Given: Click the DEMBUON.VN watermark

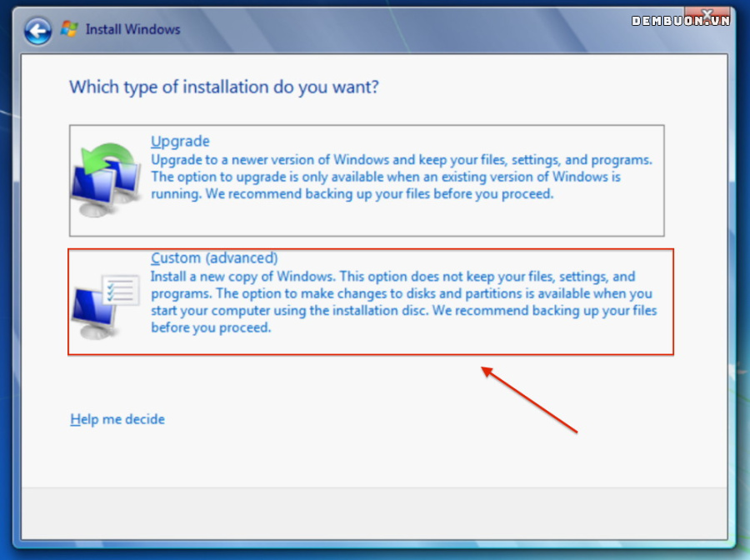Looking at the screenshot, I should 681,21.
